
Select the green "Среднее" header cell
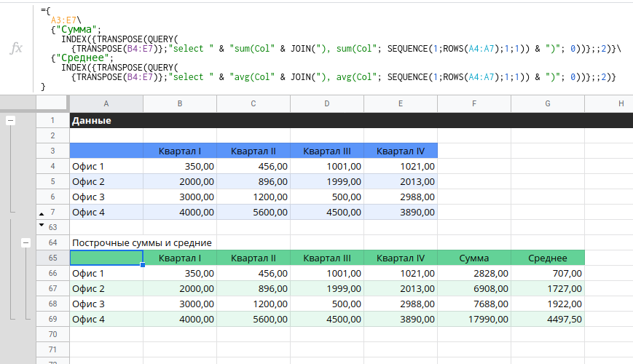click(x=548, y=258)
